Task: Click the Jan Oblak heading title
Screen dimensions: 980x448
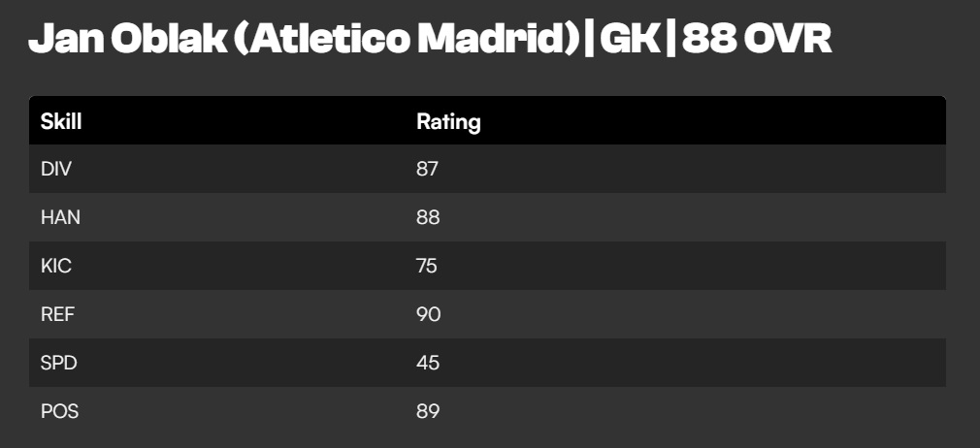Action: click(x=430, y=40)
